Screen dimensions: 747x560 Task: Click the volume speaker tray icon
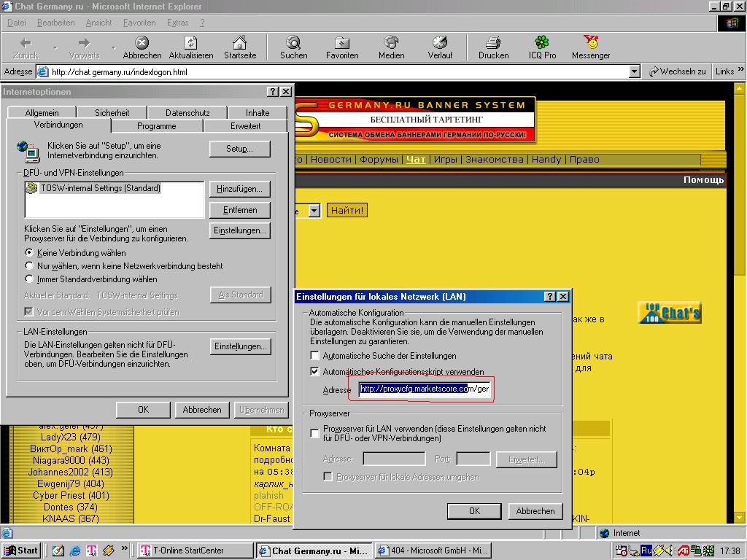tap(670, 551)
